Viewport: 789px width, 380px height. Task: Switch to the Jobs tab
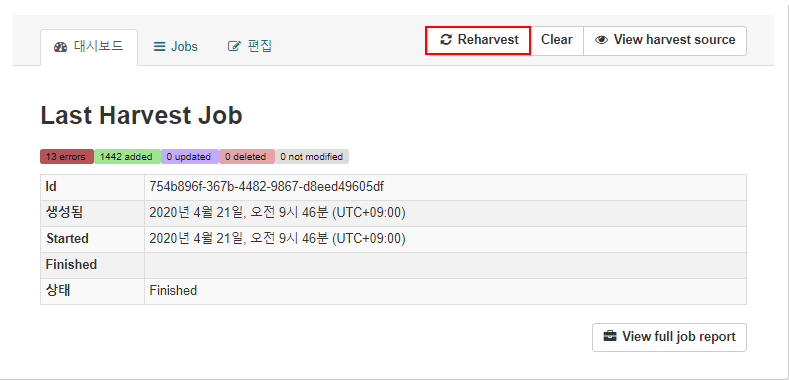tap(176, 47)
